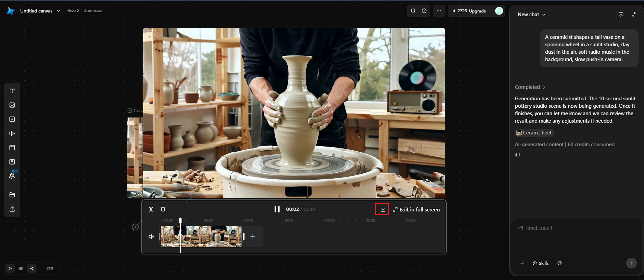This screenshot has width=644, height=280.
Task: Add a clip with the timeline plus button
Action: click(x=253, y=237)
